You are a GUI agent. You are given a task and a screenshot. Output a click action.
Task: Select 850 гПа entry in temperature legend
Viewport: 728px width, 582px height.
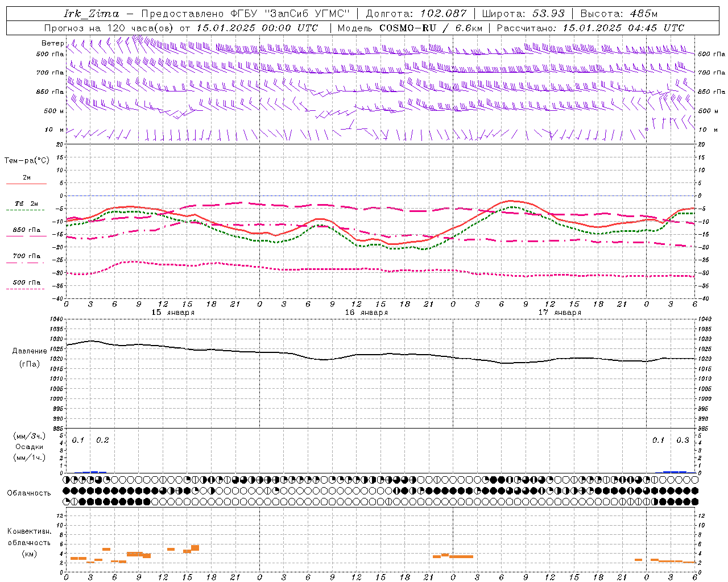click(27, 230)
